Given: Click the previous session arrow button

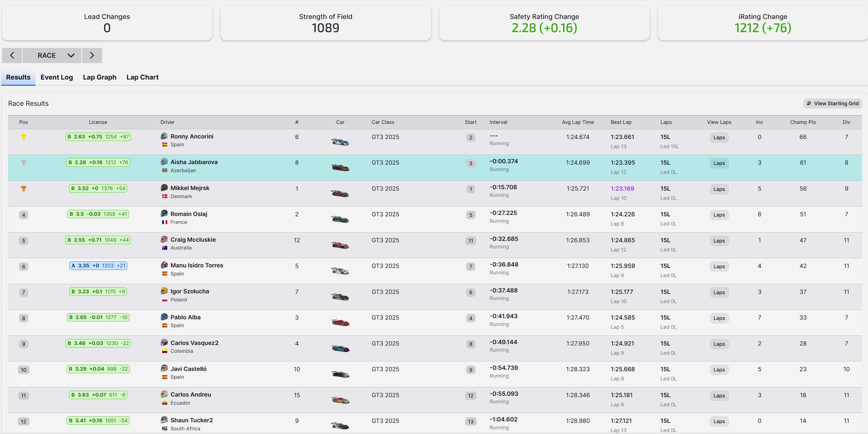Looking at the screenshot, I should [12, 55].
